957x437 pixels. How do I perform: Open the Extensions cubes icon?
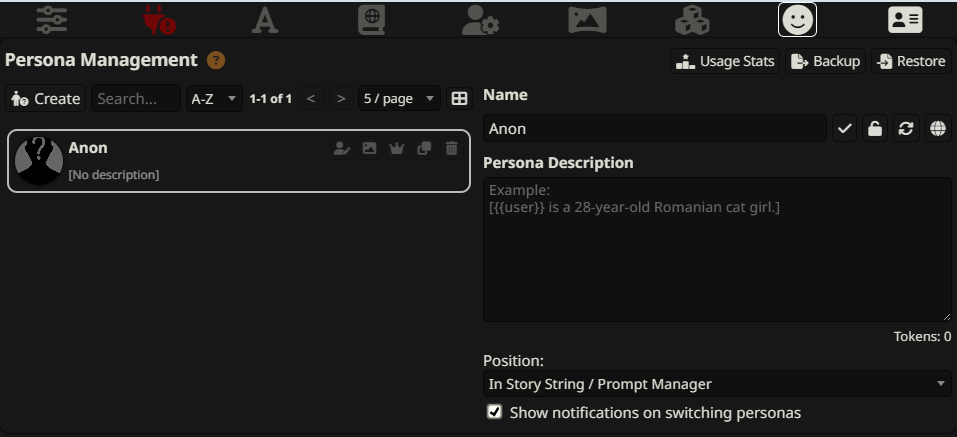[692, 20]
